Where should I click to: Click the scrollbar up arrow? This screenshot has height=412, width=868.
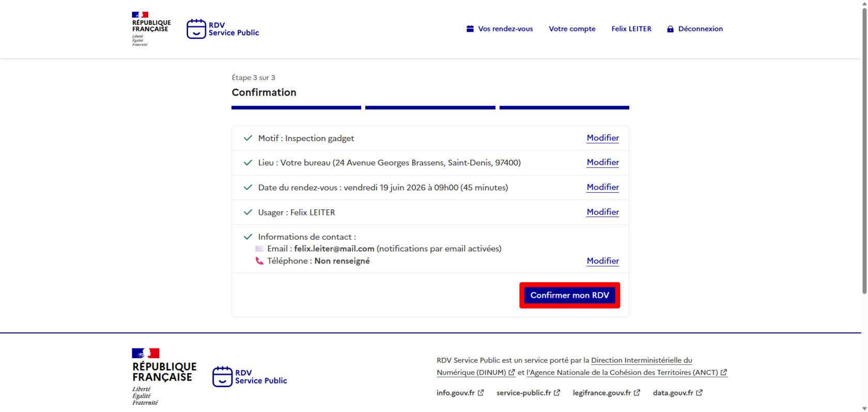[x=864, y=3]
